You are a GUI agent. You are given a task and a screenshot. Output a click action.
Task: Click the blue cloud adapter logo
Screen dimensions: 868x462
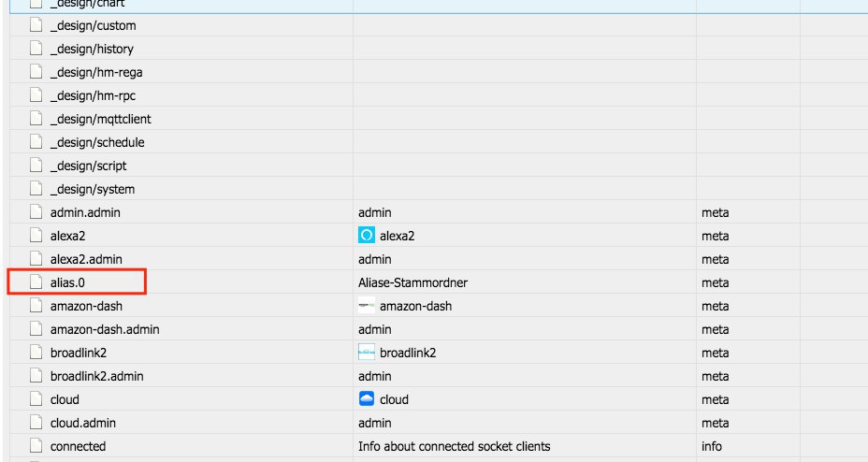point(367,399)
